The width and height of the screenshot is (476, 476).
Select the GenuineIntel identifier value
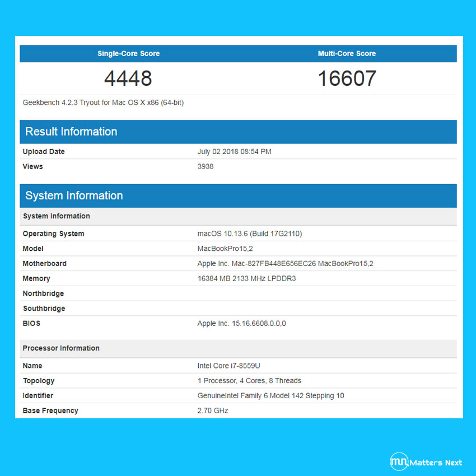click(x=270, y=395)
